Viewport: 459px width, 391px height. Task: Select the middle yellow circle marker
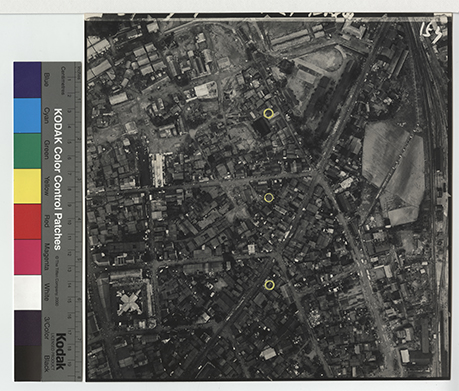click(x=269, y=198)
